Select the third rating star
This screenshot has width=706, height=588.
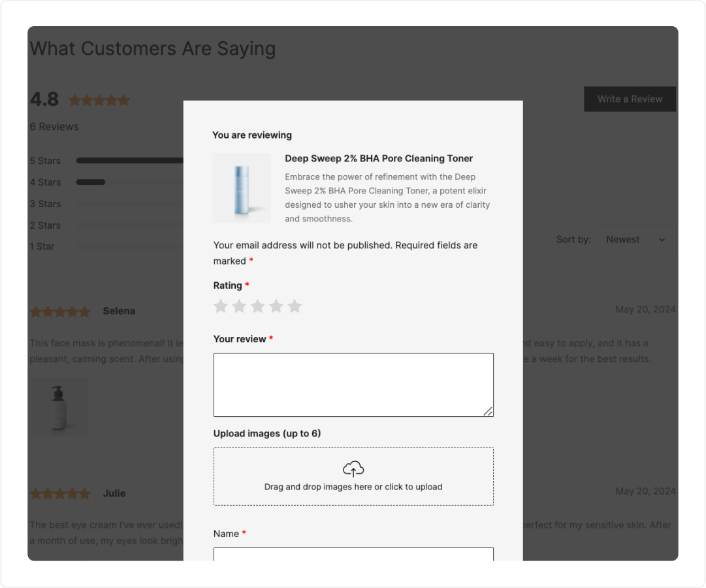coord(257,306)
